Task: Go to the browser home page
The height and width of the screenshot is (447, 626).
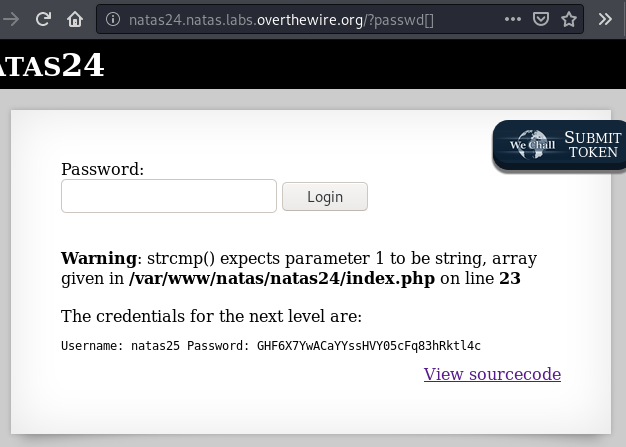Action: pos(75,19)
